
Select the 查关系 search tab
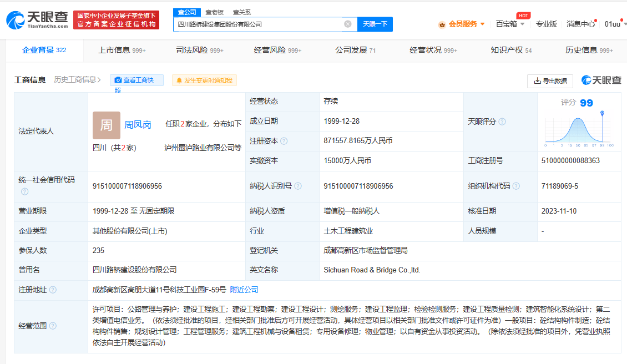(242, 12)
